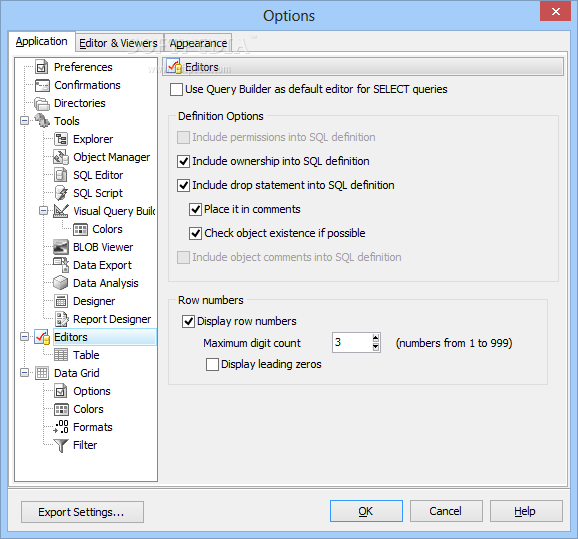This screenshot has width=578, height=539.
Task: Click the Directories folder icon
Action: [42, 103]
